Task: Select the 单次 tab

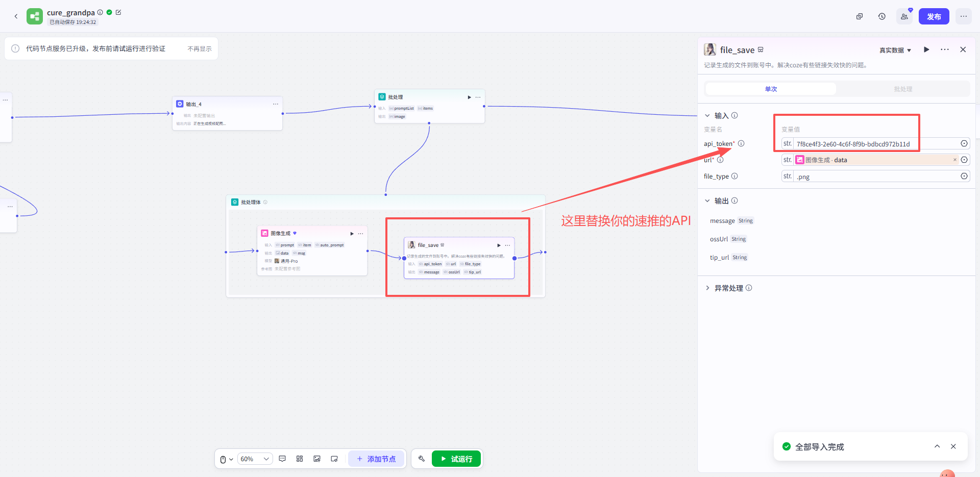Action: point(770,88)
